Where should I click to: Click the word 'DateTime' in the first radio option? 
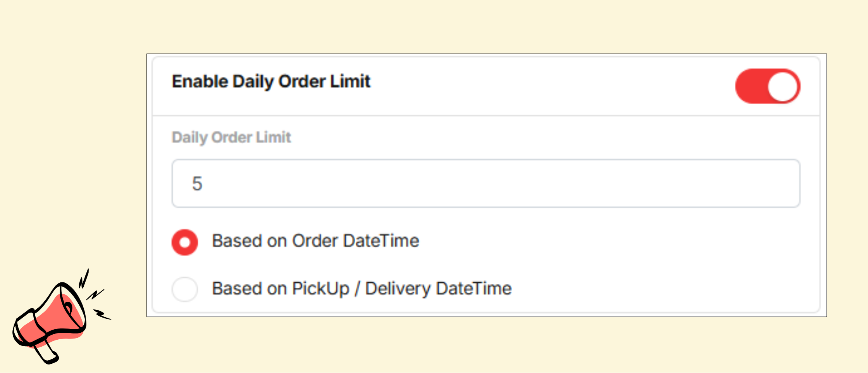tap(381, 241)
